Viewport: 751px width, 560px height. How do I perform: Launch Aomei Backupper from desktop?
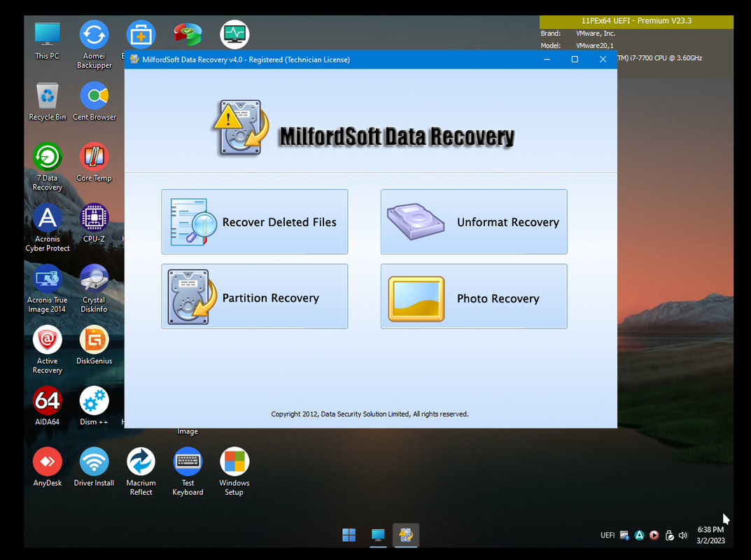(x=94, y=45)
